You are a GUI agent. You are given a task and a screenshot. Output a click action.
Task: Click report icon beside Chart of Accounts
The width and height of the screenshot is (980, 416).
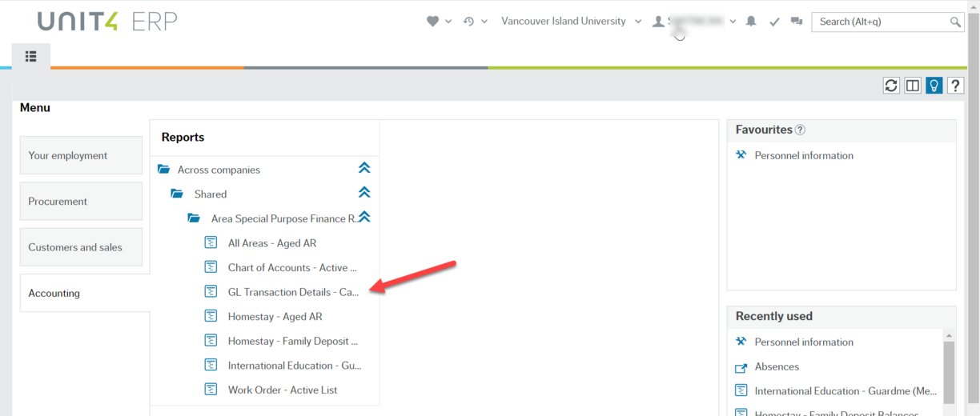tap(211, 267)
